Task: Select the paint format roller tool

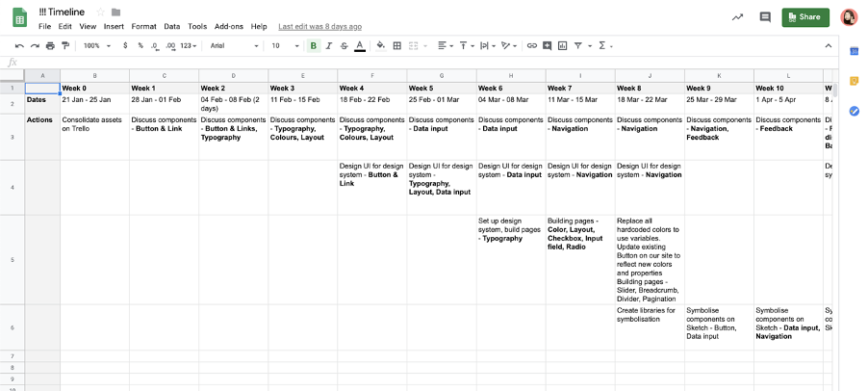Action: pos(65,45)
